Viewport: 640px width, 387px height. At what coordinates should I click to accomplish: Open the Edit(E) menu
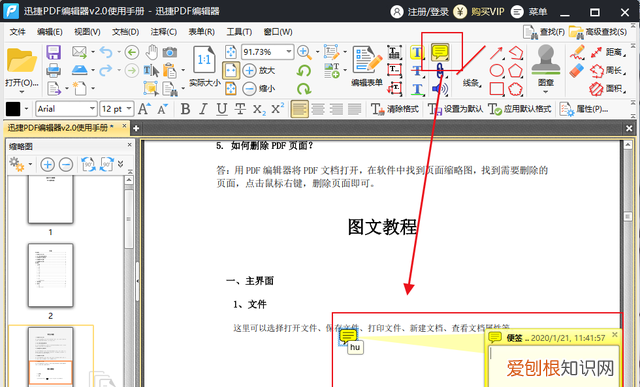tap(49, 32)
